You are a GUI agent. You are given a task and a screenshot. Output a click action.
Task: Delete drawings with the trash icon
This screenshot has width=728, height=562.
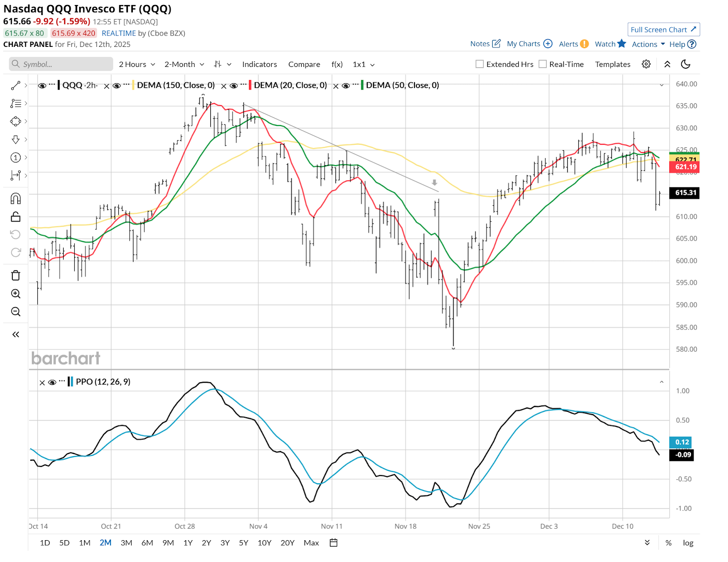15,275
